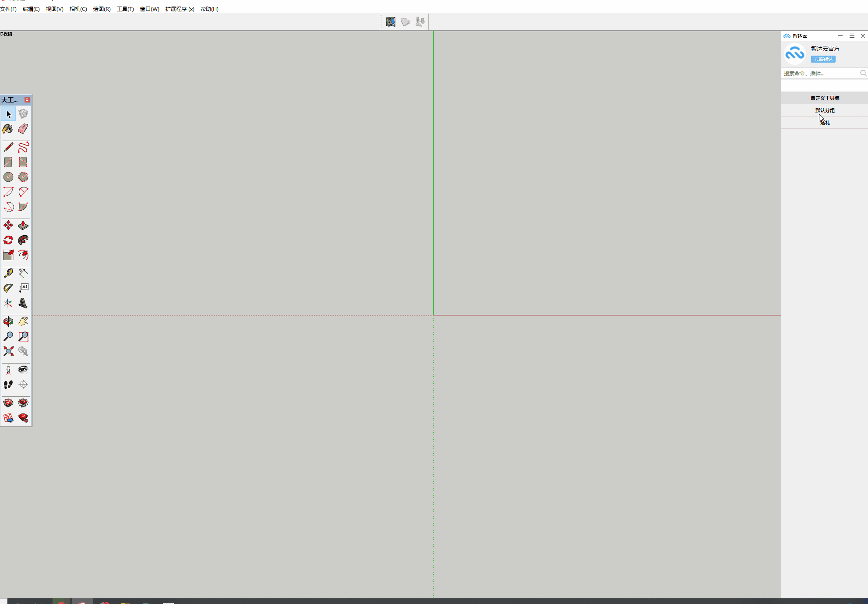Close the 大工具集 floating toolbar
Screen dimensions: 868x604
click(27, 100)
